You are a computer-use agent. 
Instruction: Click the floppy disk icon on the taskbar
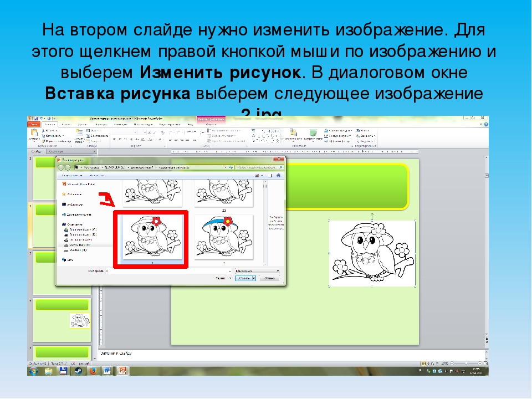point(63,371)
